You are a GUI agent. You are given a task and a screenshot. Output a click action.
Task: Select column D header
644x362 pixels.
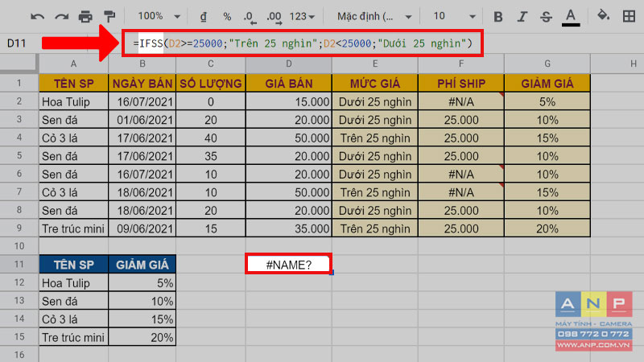tap(289, 64)
